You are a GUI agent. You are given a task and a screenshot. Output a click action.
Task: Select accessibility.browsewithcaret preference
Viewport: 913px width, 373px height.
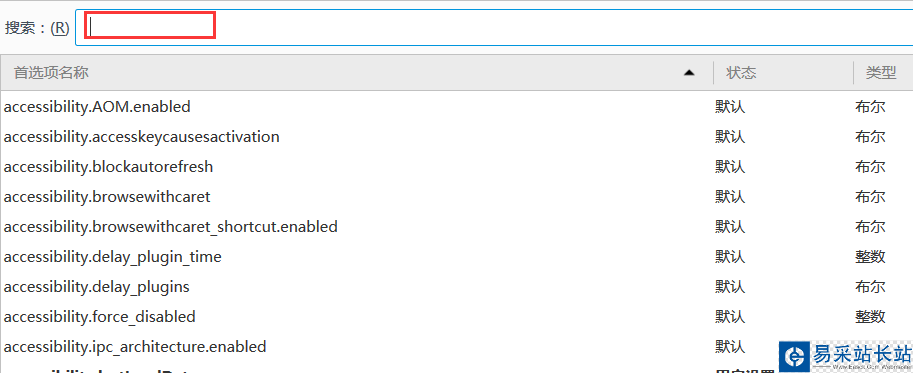[x=456, y=197]
